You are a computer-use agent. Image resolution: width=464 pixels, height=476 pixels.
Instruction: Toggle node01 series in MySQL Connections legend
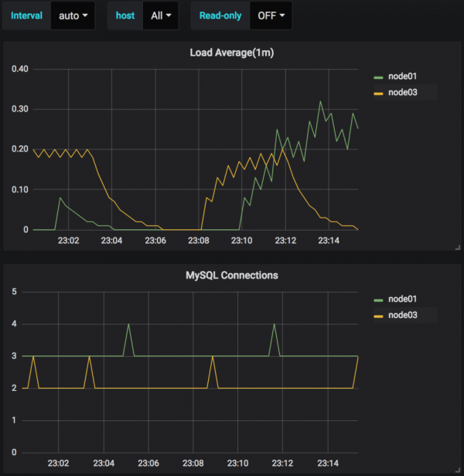point(404,299)
